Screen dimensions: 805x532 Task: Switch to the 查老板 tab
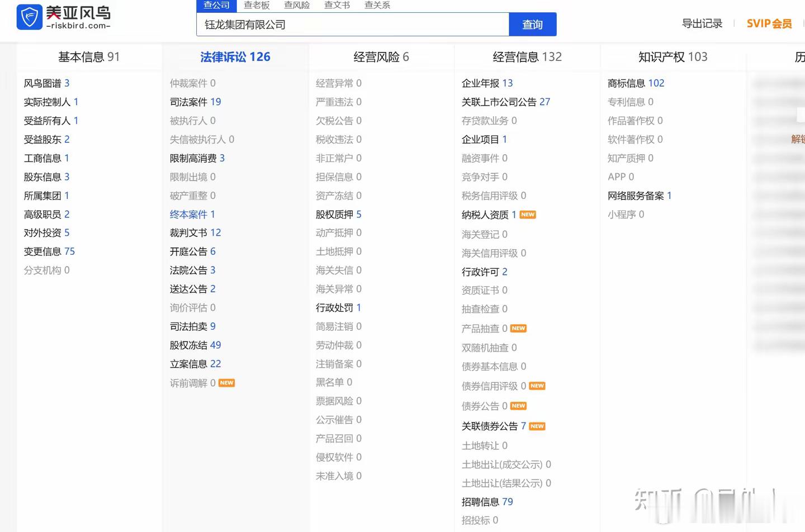257,5
